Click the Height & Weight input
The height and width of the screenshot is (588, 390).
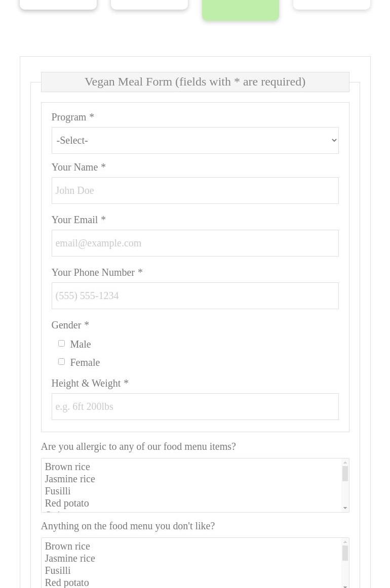(195, 406)
